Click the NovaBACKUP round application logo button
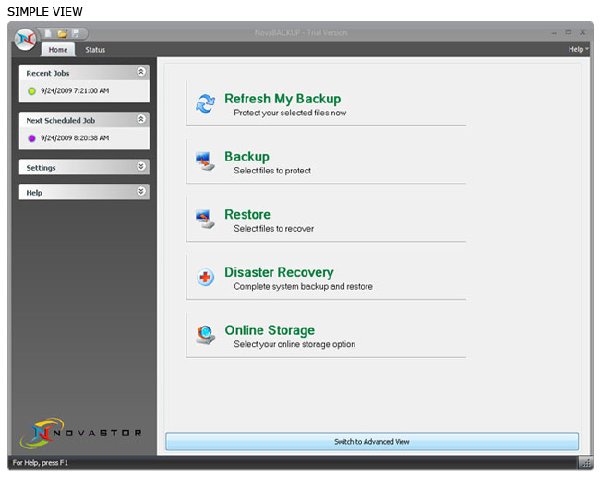 [26, 39]
